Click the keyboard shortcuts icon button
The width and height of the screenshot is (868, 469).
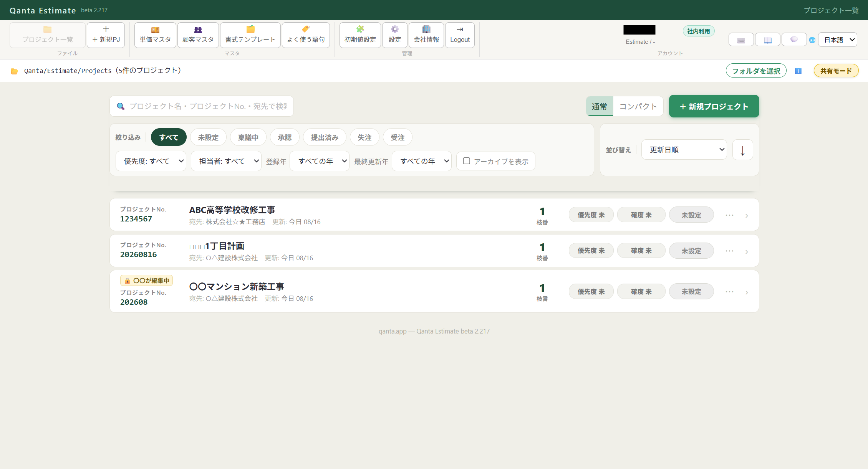(741, 40)
